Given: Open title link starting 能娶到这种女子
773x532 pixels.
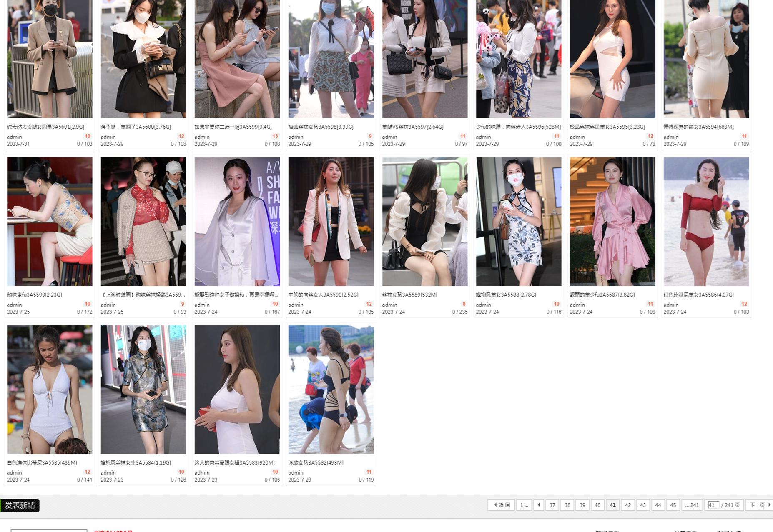Looking at the screenshot, I should coord(236,295).
